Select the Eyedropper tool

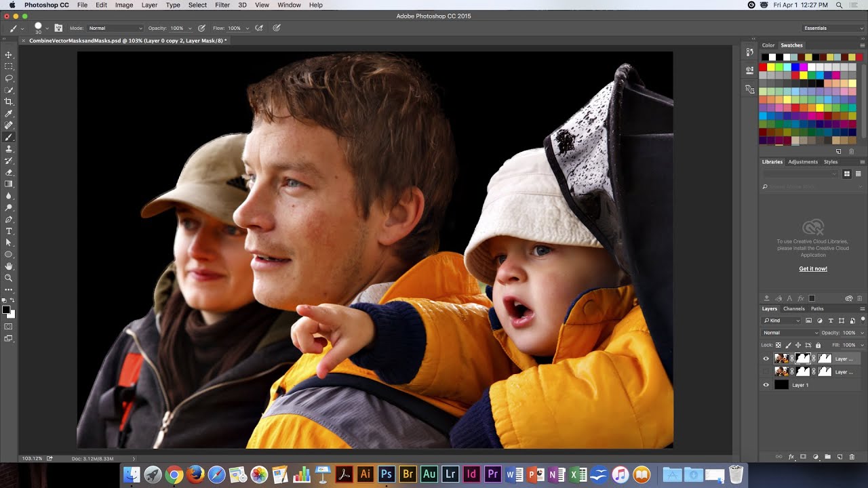tap(9, 113)
